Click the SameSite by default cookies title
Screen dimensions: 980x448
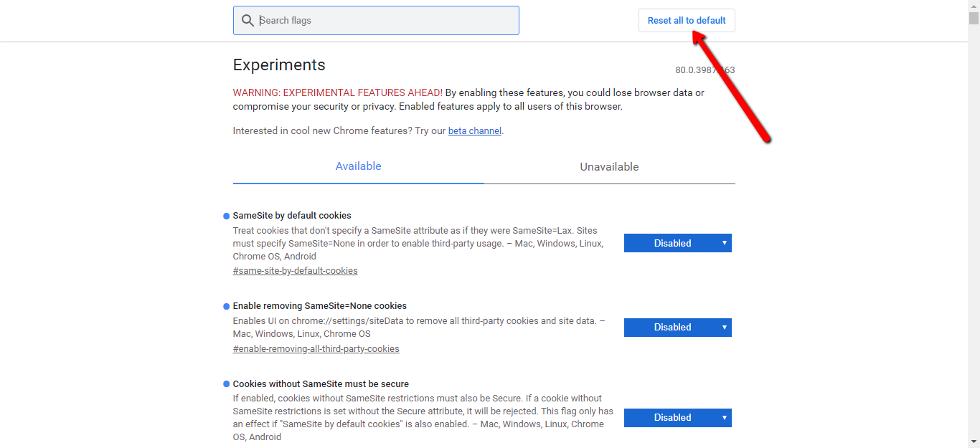[x=292, y=216]
